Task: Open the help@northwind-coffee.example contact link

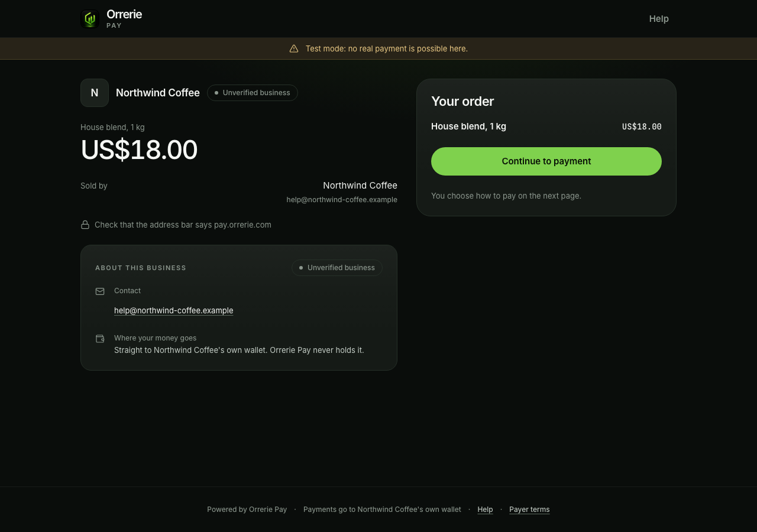Action: (174, 310)
